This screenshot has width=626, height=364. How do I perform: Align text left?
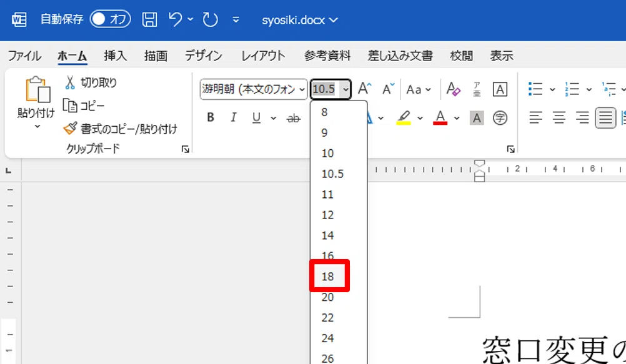[536, 118]
